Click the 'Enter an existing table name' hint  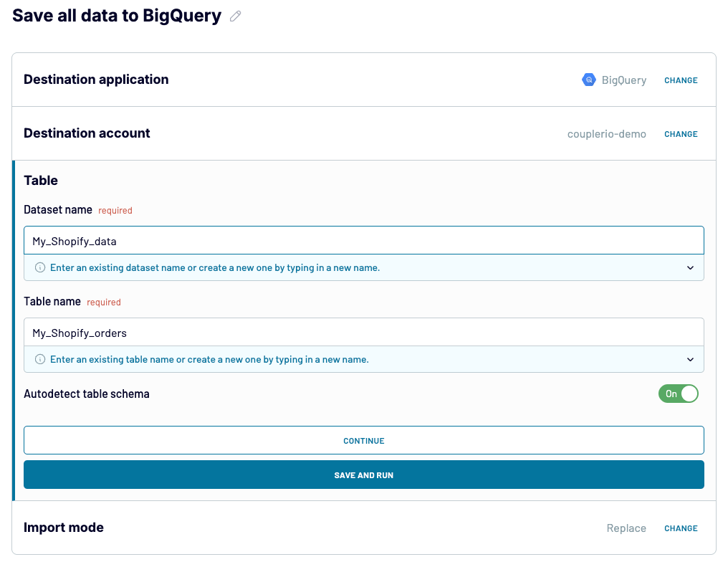pos(209,360)
